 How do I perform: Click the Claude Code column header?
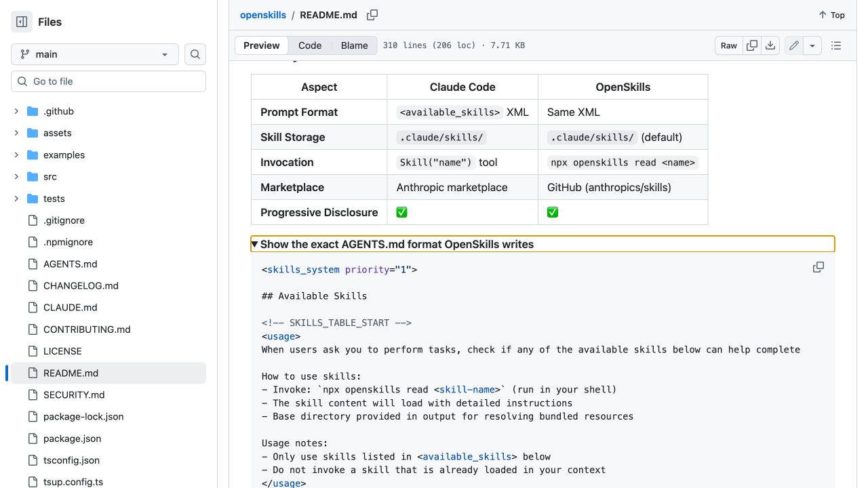click(x=462, y=87)
